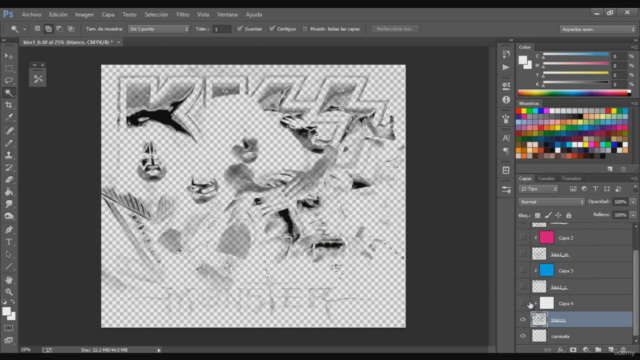Select the Hand tool
640x360 pixels.
coord(9,280)
